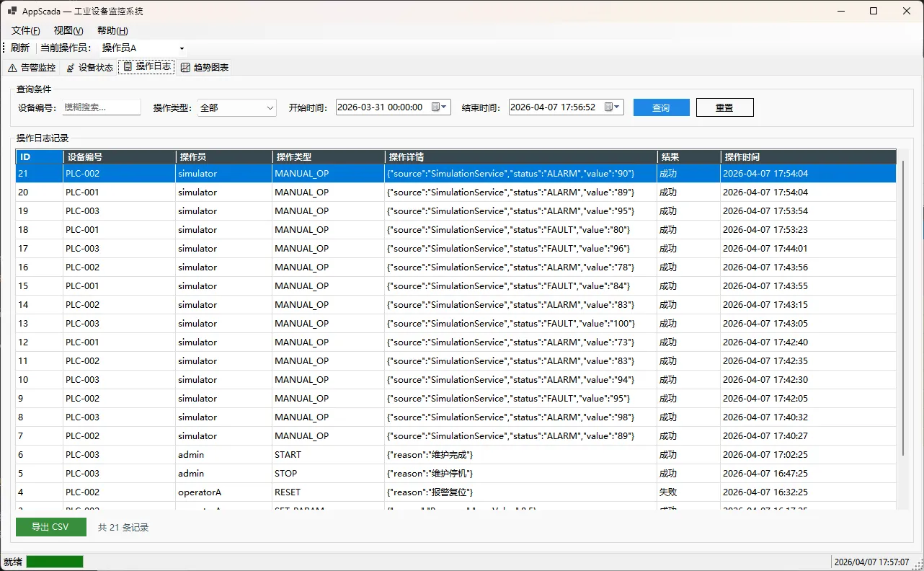Screen dimensions: 924x571
Task: Open the 设备状态 device status tab
Action: tap(89, 68)
